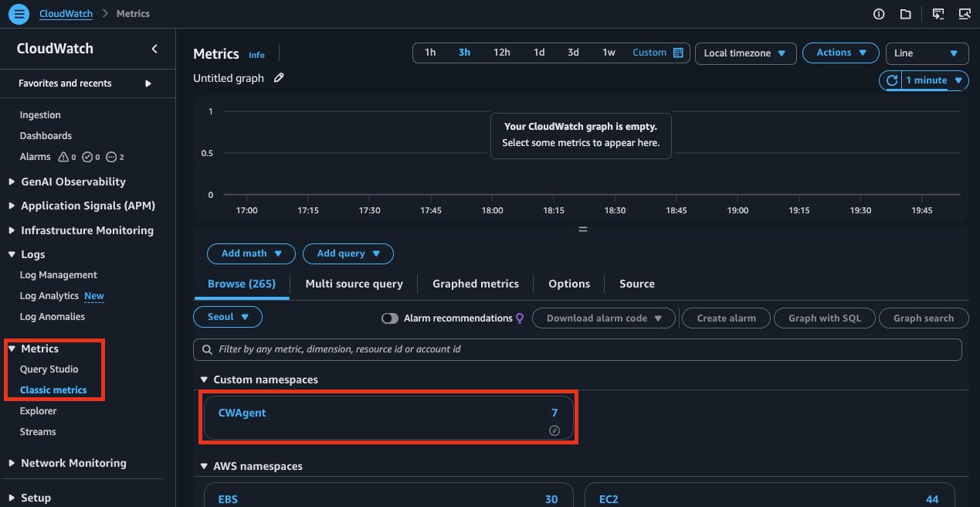Edit the Untitled graph name pencil icon
This screenshot has height=507, width=980.
coord(279,78)
